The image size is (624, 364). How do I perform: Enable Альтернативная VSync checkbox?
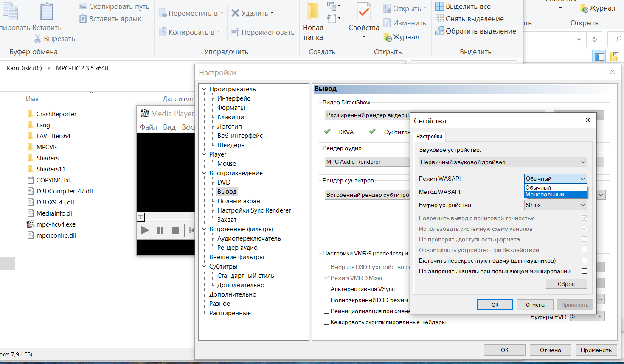327,289
